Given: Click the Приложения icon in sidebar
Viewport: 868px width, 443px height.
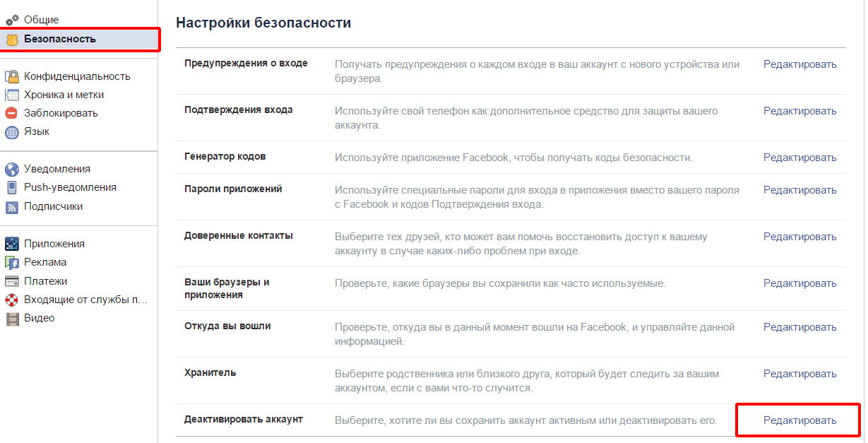Looking at the screenshot, I should click(x=12, y=244).
